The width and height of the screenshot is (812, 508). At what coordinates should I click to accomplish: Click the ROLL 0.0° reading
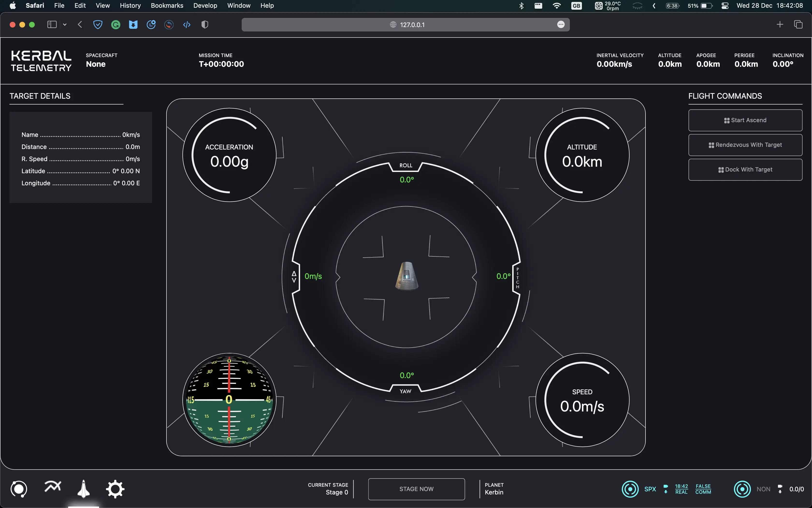(407, 180)
